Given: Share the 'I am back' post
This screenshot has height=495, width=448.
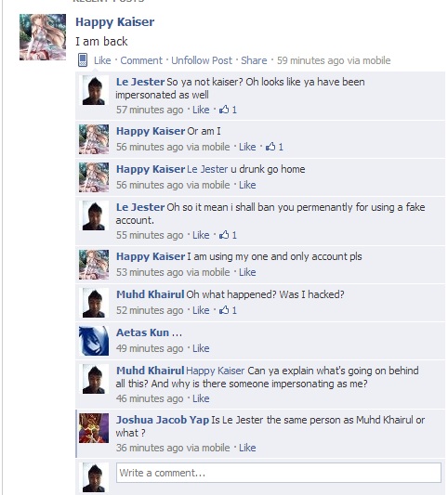Looking at the screenshot, I should tap(254, 60).
